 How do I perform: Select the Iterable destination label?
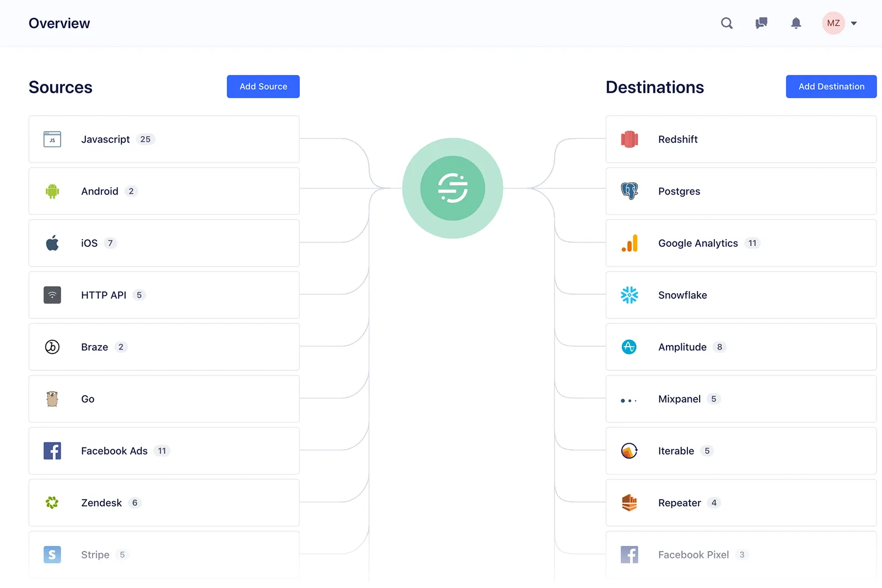pyautogui.click(x=676, y=451)
